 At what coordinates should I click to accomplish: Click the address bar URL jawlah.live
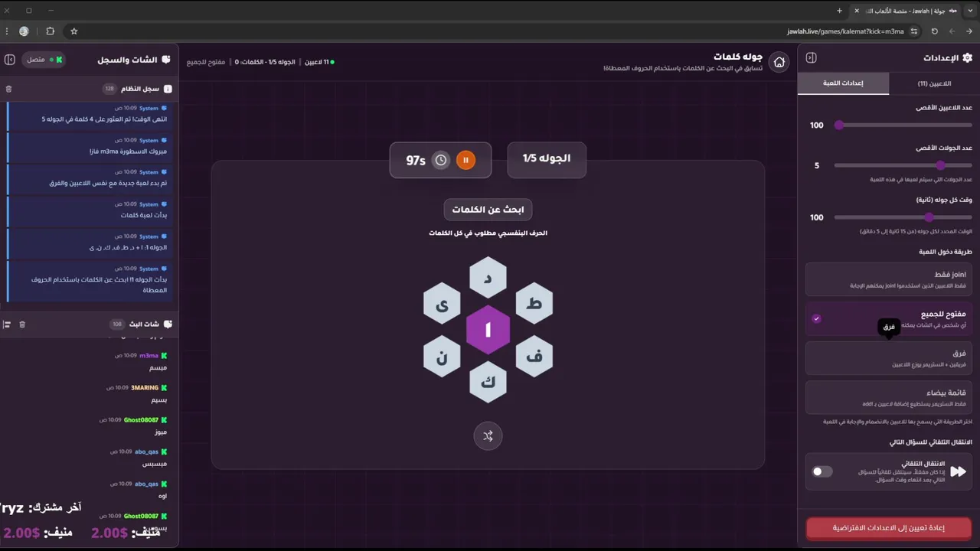click(845, 31)
